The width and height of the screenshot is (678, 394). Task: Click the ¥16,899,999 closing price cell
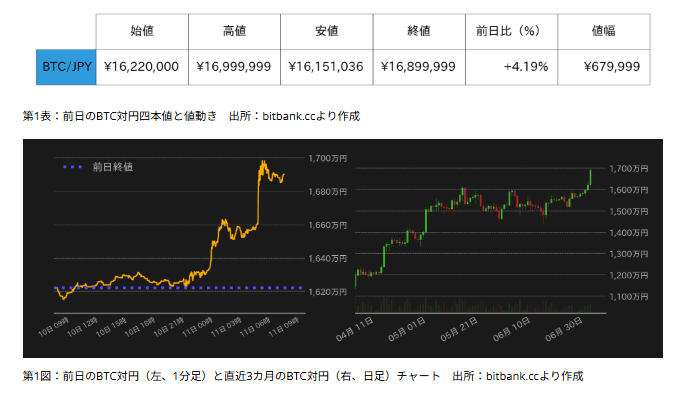tap(419, 67)
